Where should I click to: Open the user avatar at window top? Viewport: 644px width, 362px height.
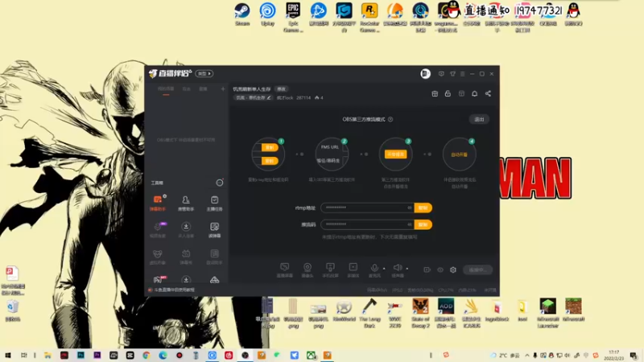pos(425,73)
